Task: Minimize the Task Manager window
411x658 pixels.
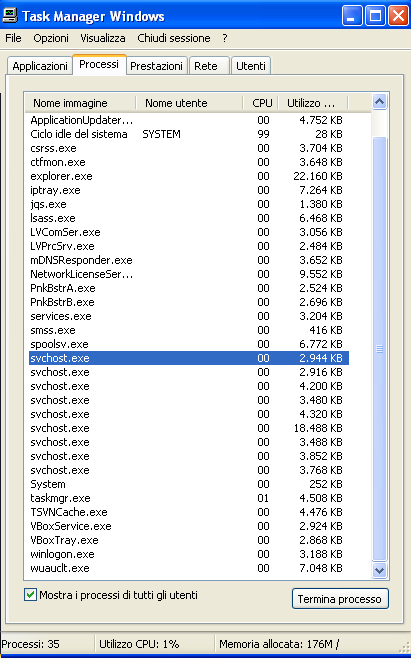Action: point(352,16)
